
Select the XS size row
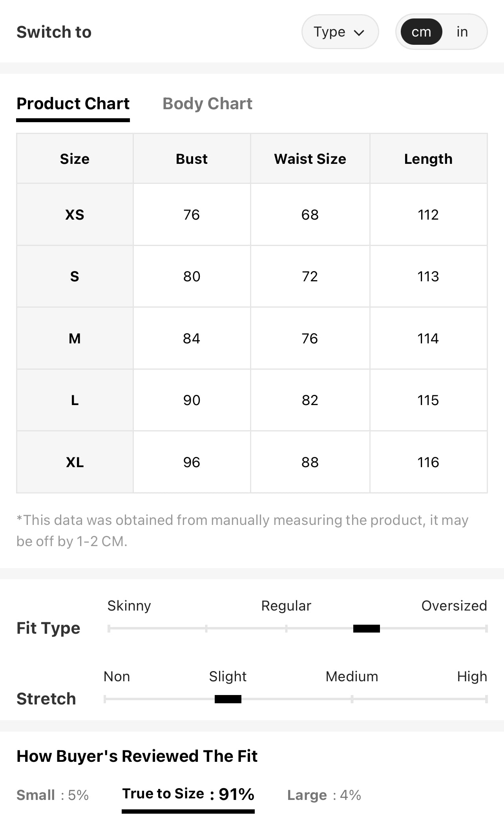(252, 215)
